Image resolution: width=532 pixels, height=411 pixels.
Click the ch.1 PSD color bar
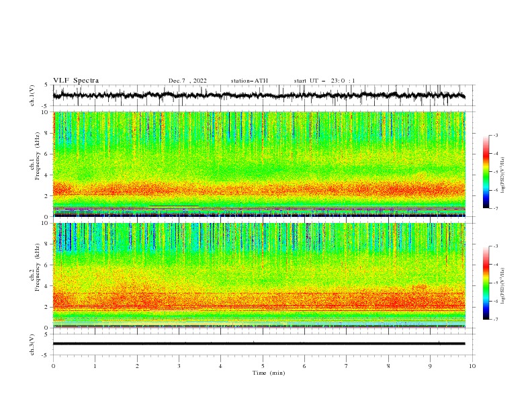click(486, 172)
